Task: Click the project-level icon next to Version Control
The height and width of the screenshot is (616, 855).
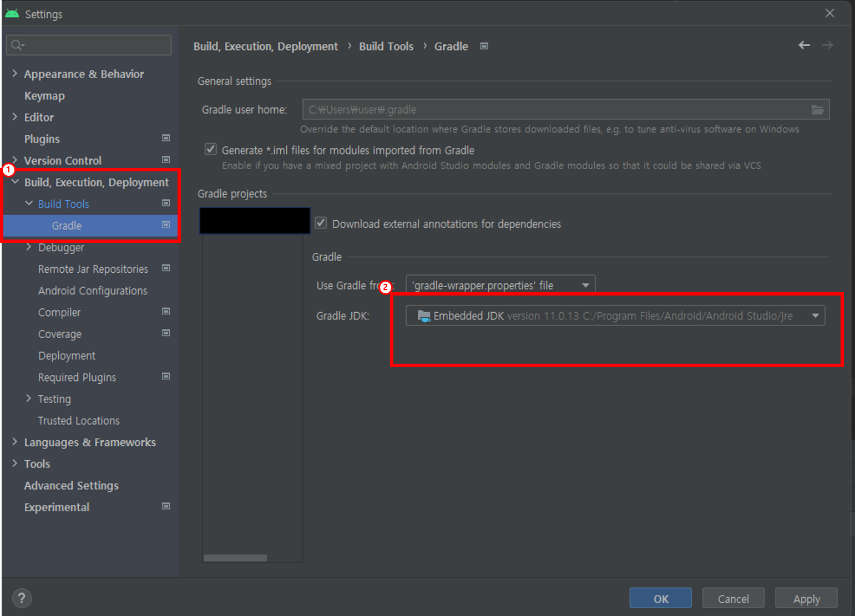Action: (166, 160)
